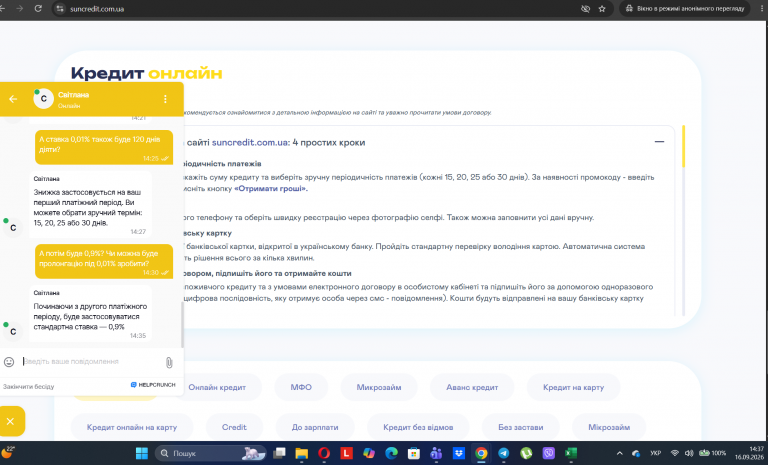Collapse the '4 простих кроки' section with minus icon
Viewport: 768px width, 465px height.
click(659, 142)
